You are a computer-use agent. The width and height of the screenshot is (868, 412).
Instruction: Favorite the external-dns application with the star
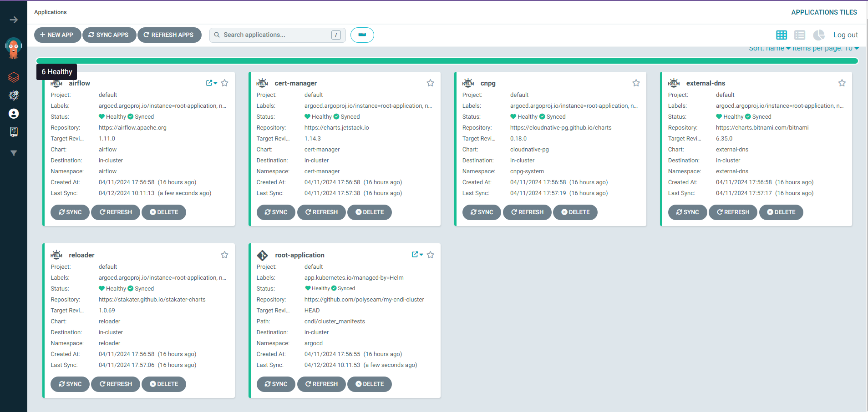tap(842, 83)
